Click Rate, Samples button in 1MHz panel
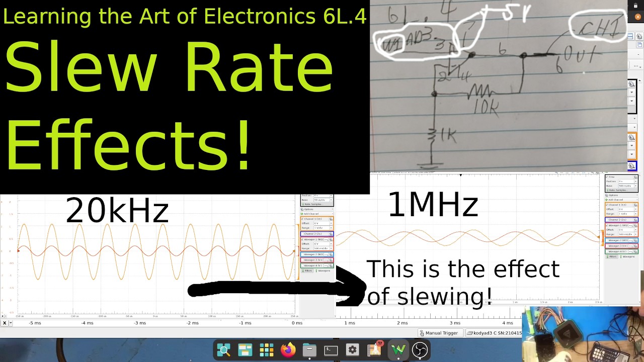Image resolution: width=644 pixels, height=362 pixels. 621,190
